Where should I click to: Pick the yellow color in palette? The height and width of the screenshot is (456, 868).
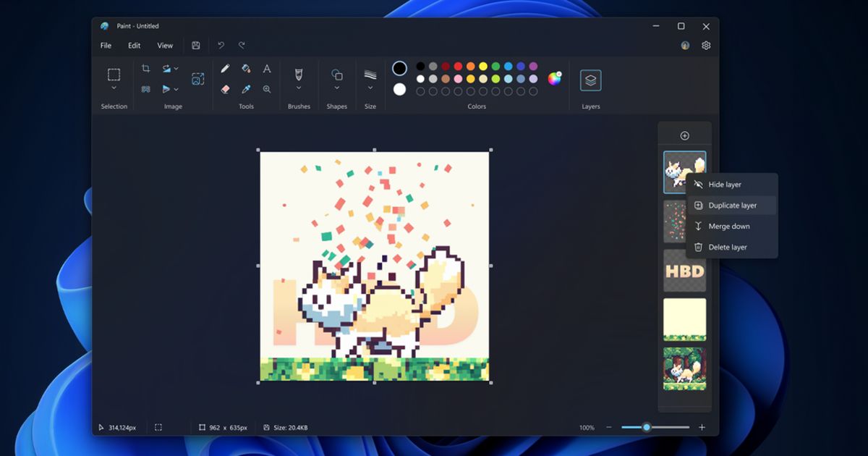coord(483,66)
